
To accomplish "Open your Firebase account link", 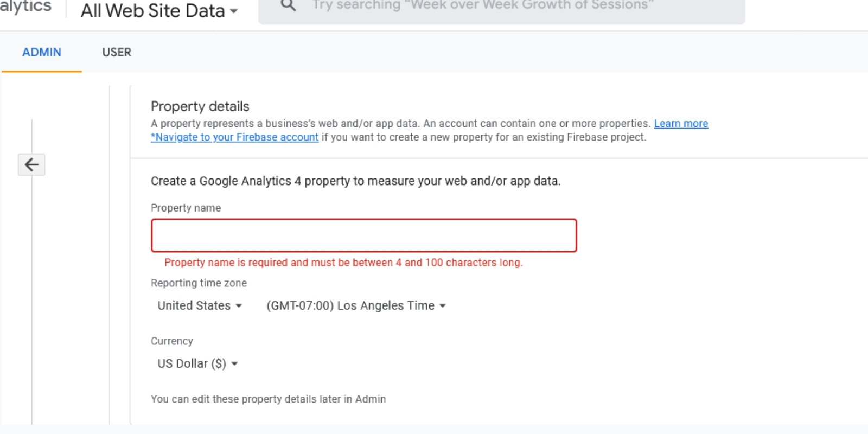I will pyautogui.click(x=234, y=137).
